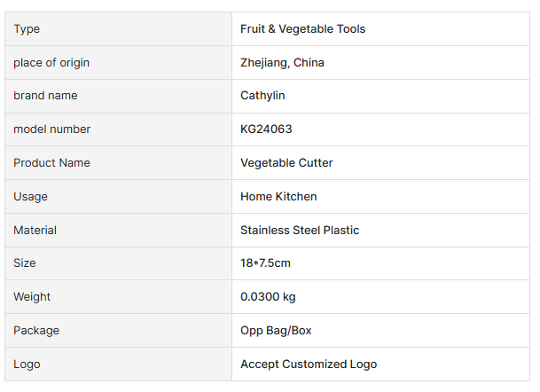Select the '18*7.5cm' size value
This screenshot has width=540, height=392.
tap(265, 263)
